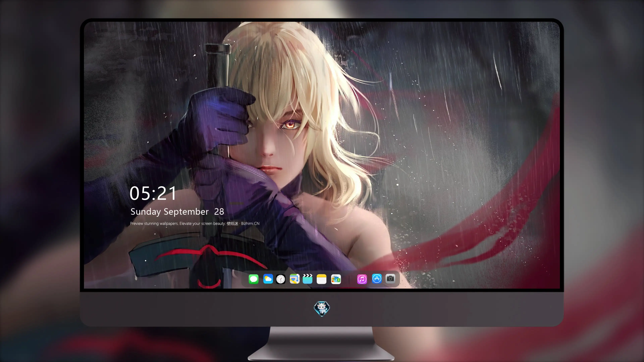Image resolution: width=644 pixels, height=362 pixels.
Task: Open the green Messages app in the dock
Action: tap(254, 279)
